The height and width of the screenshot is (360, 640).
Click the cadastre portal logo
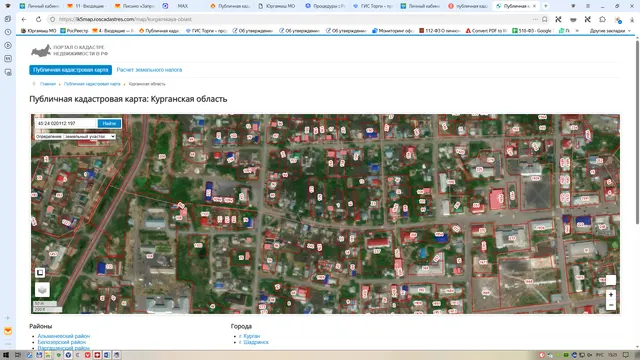click(69, 50)
